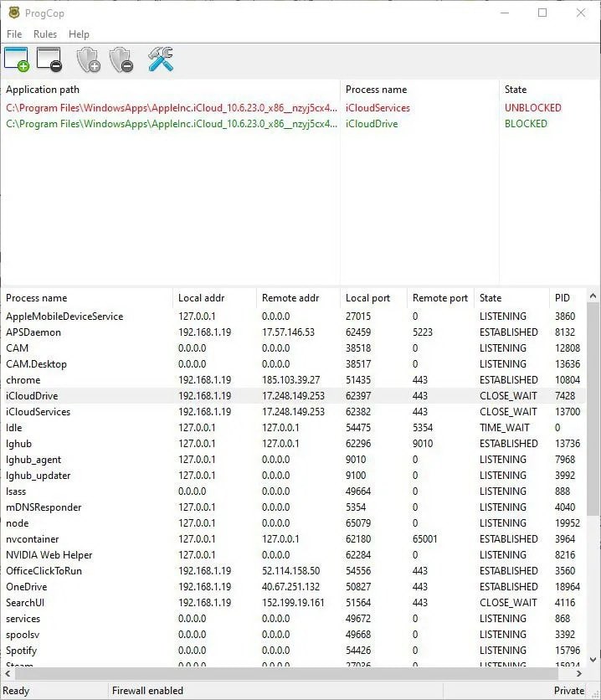Click the UNBLOCKED state text
601x700 pixels.
coord(532,108)
